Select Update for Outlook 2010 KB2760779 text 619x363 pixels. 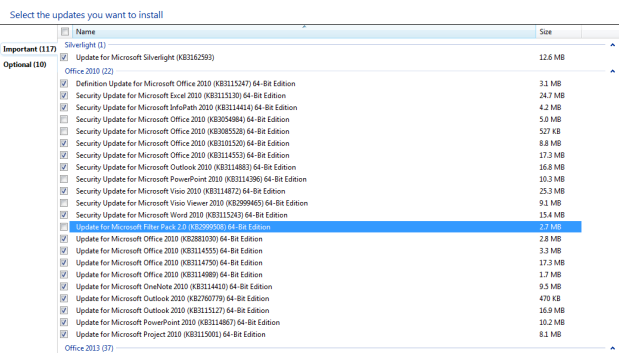[173, 298]
